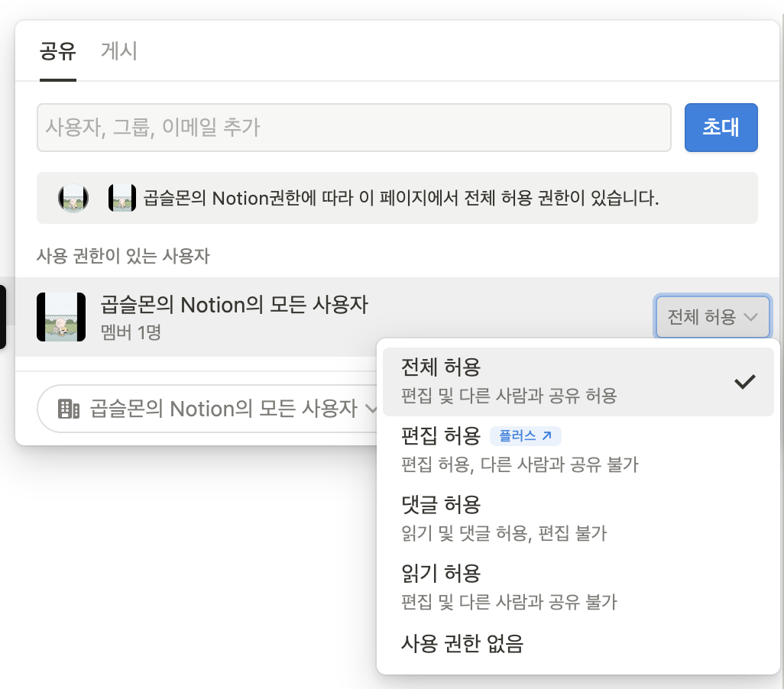
Task: Click the 멤버 1명 text
Action: (131, 332)
